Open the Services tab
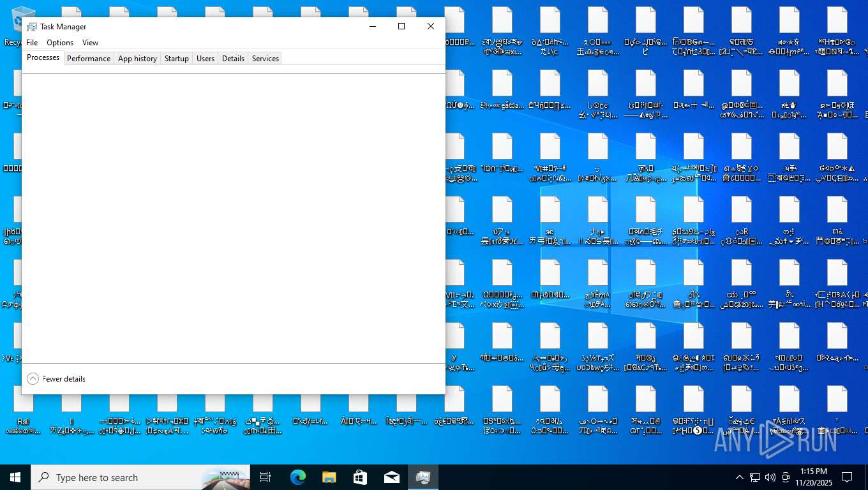Viewport: 868px width, 490px height. (x=266, y=59)
